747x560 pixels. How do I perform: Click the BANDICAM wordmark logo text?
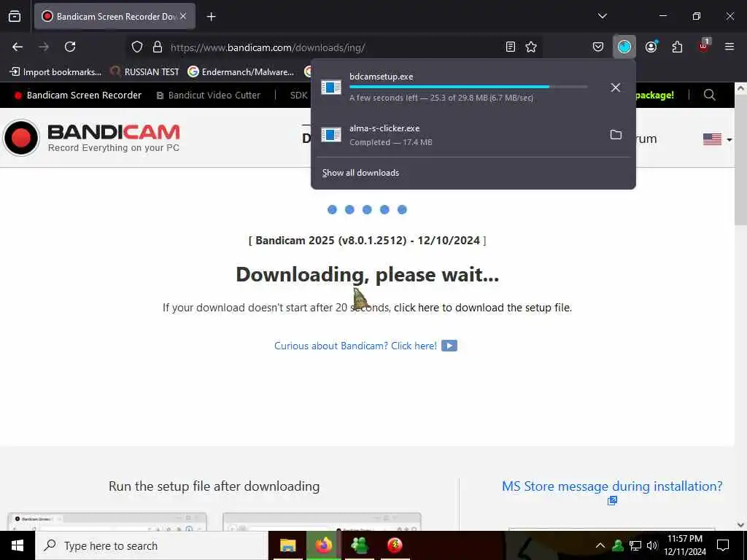tap(114, 132)
